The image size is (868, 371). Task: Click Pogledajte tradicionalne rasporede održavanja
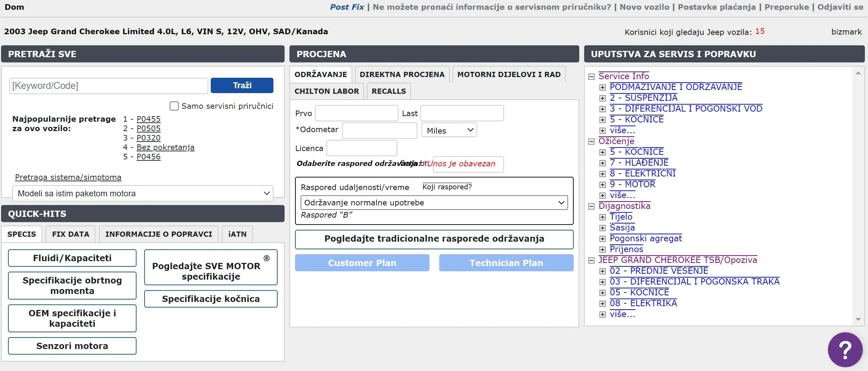434,239
